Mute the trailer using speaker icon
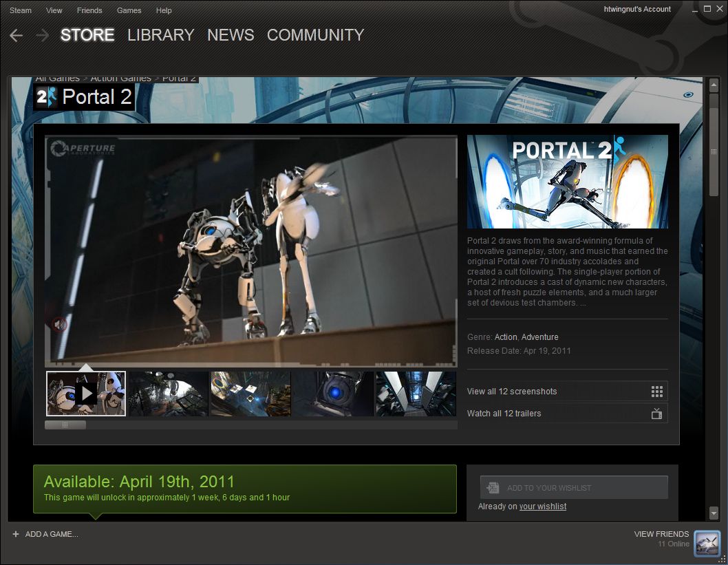 pyautogui.click(x=59, y=324)
